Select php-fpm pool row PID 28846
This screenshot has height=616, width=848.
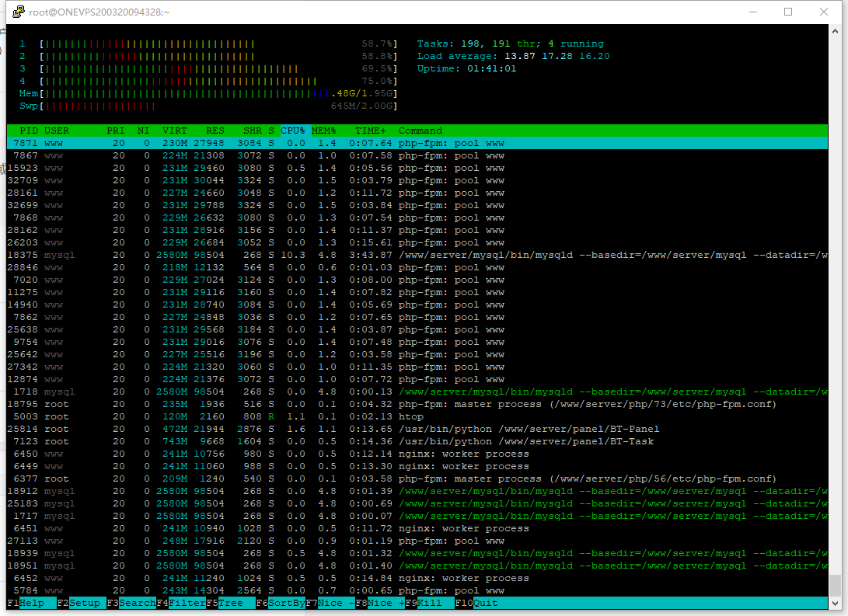point(417,267)
